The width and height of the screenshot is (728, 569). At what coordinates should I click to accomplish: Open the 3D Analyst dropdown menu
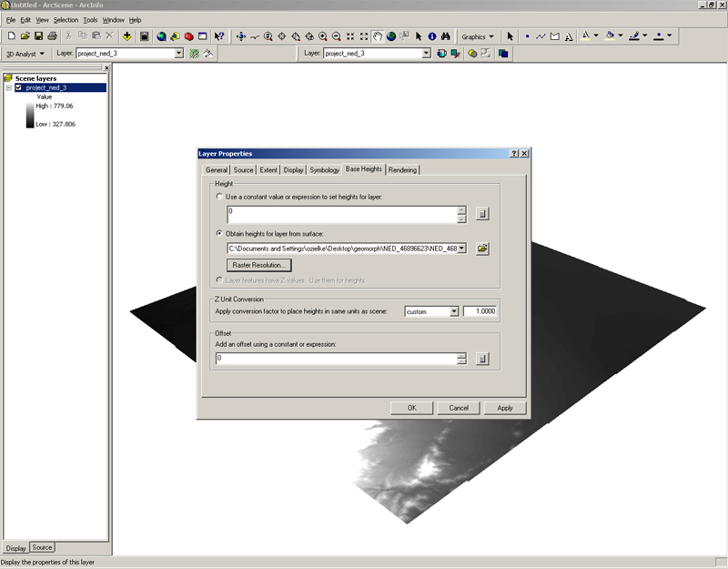click(x=25, y=54)
